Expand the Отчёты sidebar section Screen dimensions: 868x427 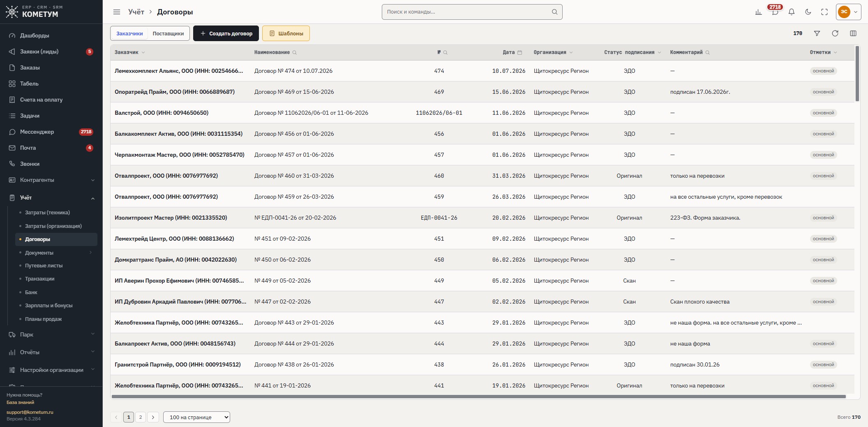pyautogui.click(x=51, y=352)
